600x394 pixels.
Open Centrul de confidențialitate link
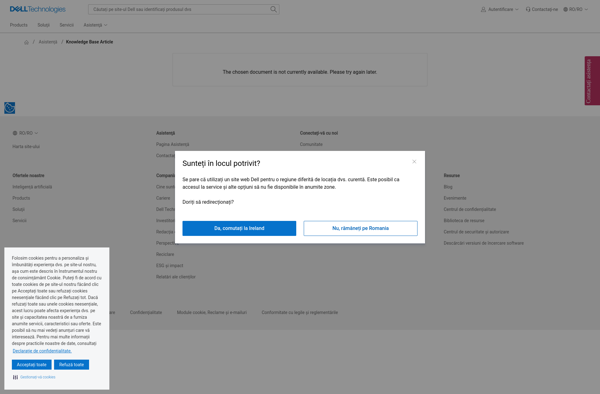(x=470, y=209)
